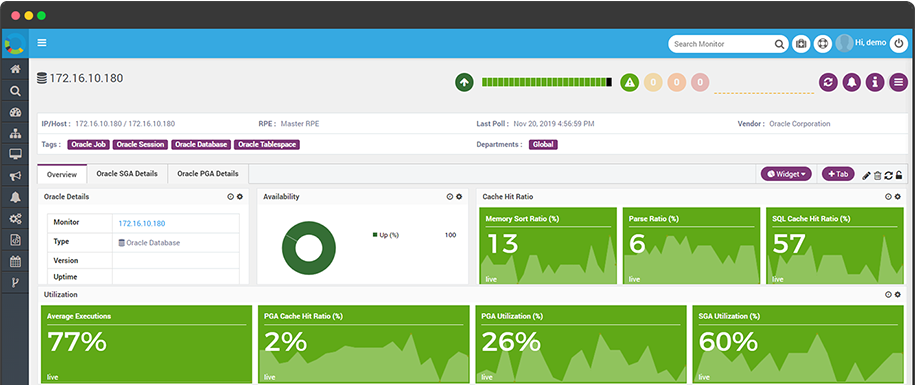
Task: Click the medkit icon in the header
Action: pyautogui.click(x=802, y=44)
